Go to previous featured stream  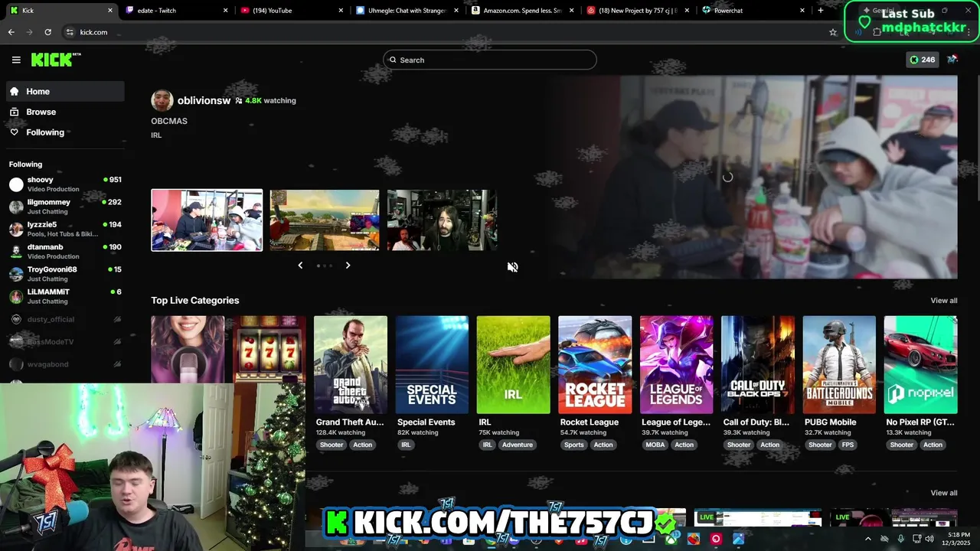pos(300,266)
